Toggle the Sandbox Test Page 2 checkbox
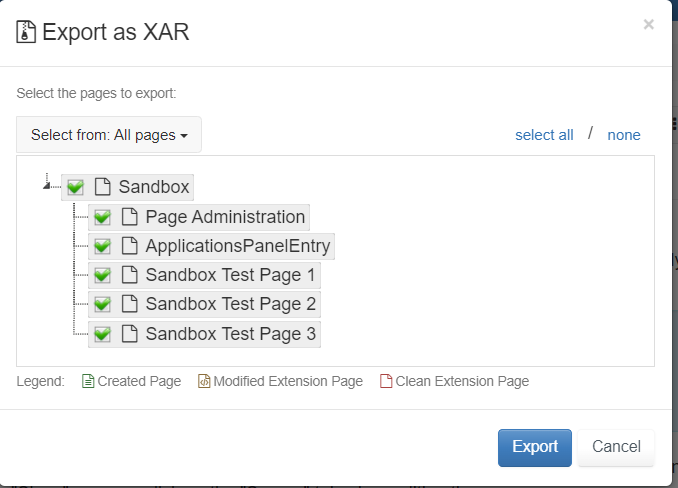The height and width of the screenshot is (488, 678). coord(102,304)
